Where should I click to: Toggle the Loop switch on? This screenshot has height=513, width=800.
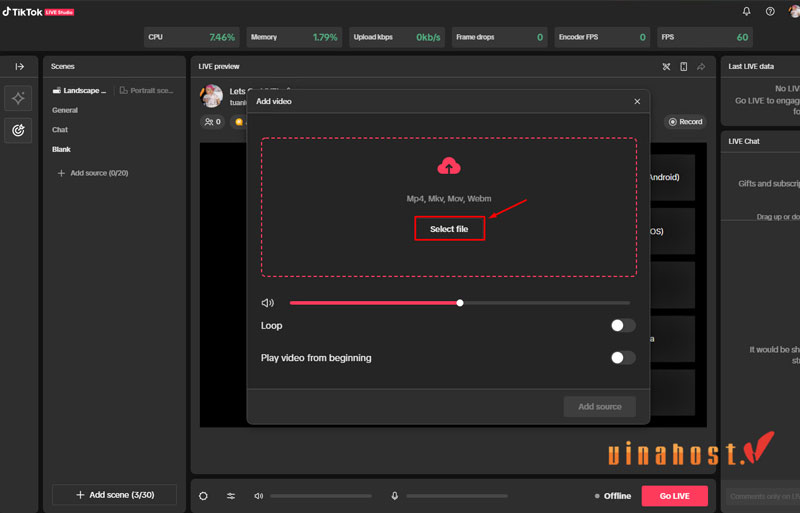pyautogui.click(x=623, y=325)
